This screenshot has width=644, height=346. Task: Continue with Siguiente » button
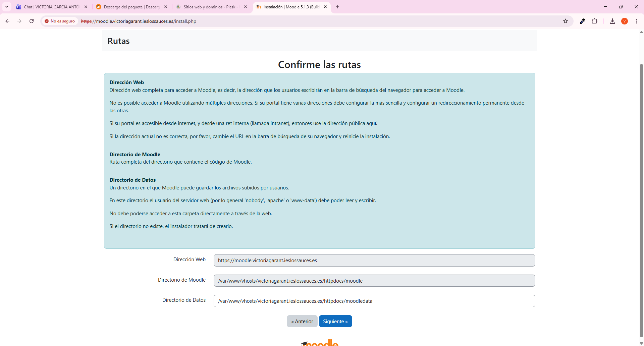point(335,321)
